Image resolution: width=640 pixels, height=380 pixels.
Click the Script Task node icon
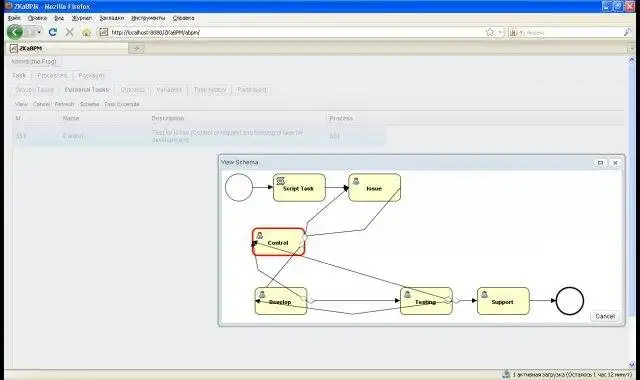pyautogui.click(x=280, y=181)
